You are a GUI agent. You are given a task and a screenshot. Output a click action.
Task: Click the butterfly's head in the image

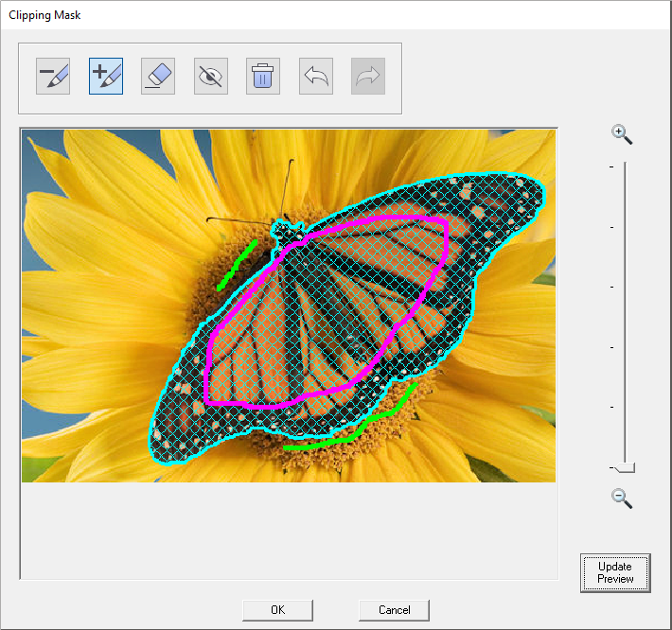coord(283,228)
